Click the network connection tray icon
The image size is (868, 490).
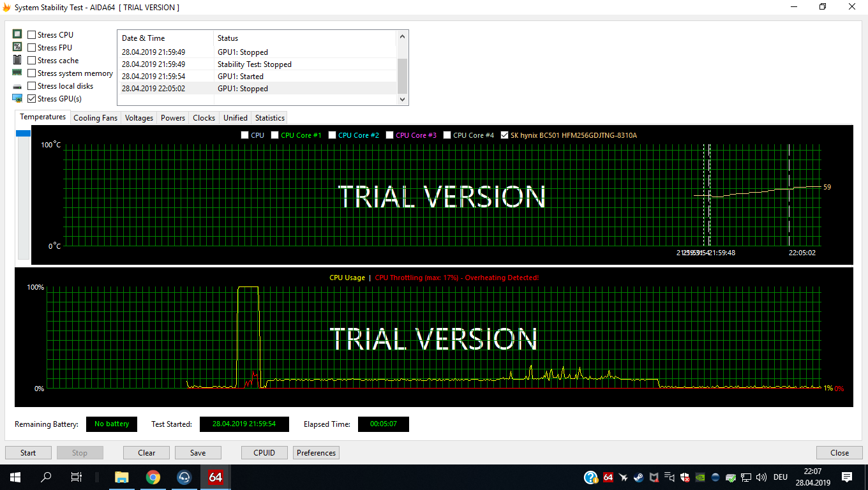(x=746, y=477)
